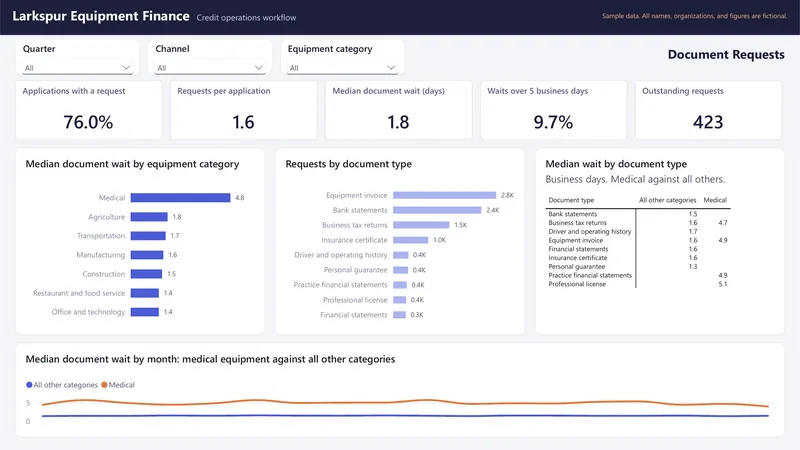
Task: Click the Professional license table row
Action: tap(638, 284)
